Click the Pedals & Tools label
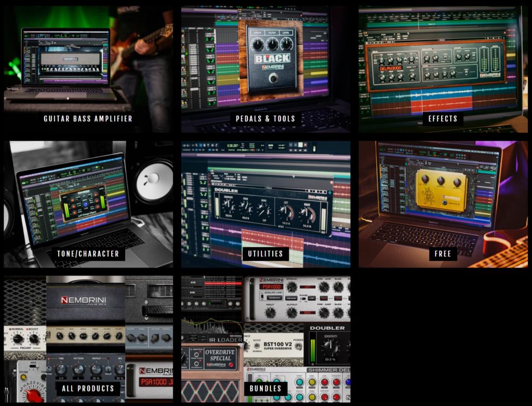The width and height of the screenshot is (532, 406). [x=265, y=118]
